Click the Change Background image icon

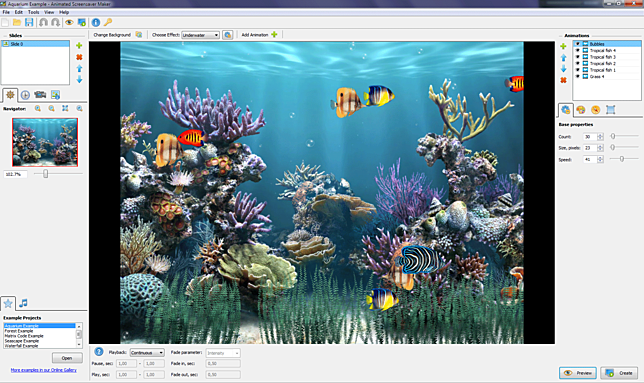139,35
